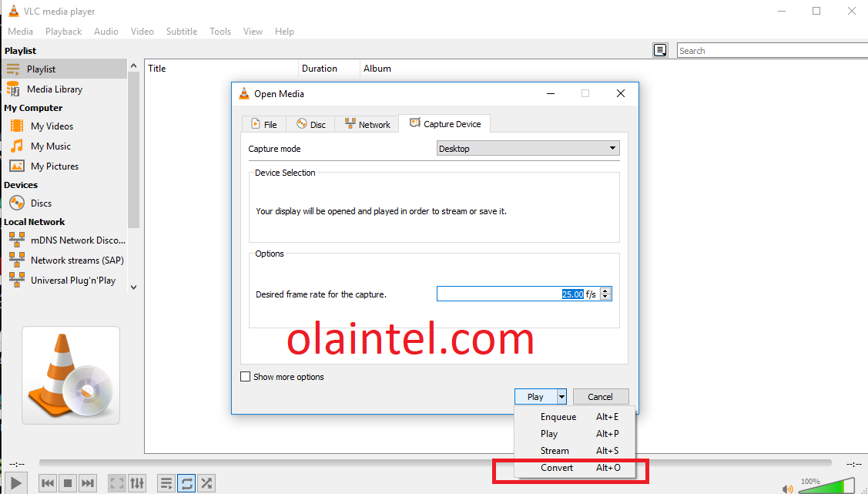Image resolution: width=868 pixels, height=494 pixels.
Task: Open the Subtitle menu
Action: 182,32
